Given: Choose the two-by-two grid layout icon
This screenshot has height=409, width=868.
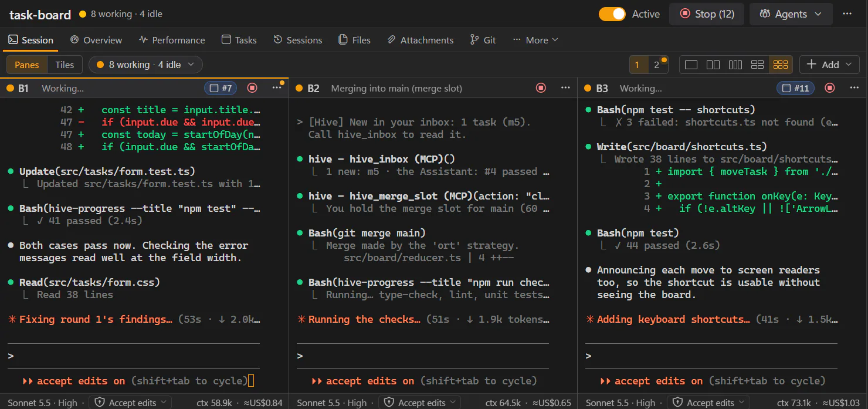Looking at the screenshot, I should tap(758, 65).
